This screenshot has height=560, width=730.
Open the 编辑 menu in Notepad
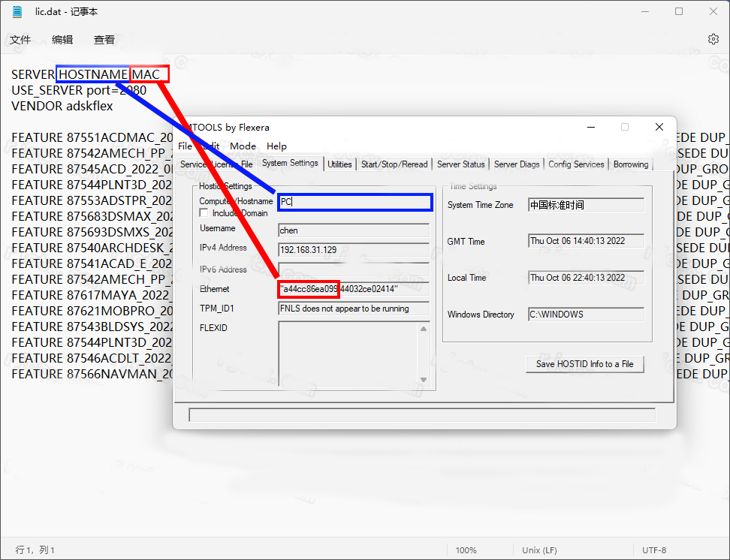pyautogui.click(x=62, y=40)
